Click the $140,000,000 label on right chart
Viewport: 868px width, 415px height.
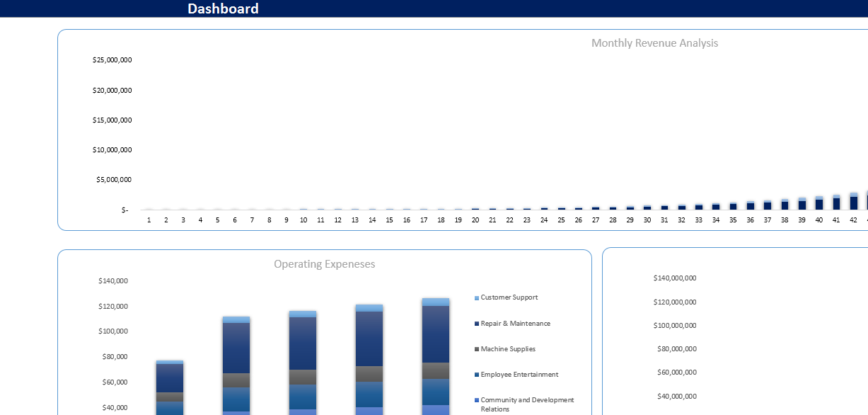tap(674, 278)
